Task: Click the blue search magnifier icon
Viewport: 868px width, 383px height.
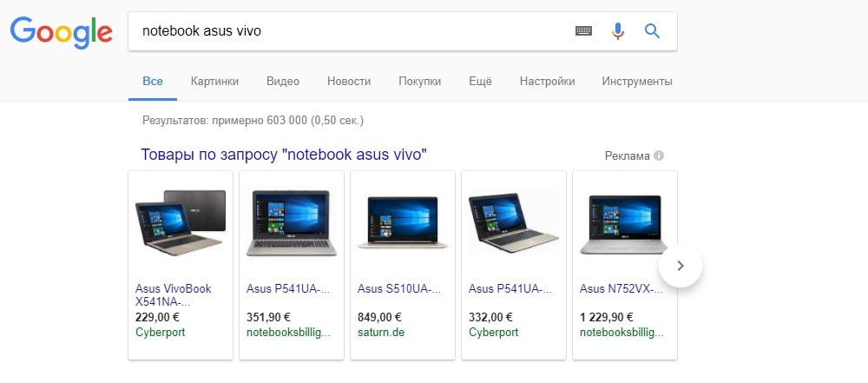Action: click(x=653, y=31)
